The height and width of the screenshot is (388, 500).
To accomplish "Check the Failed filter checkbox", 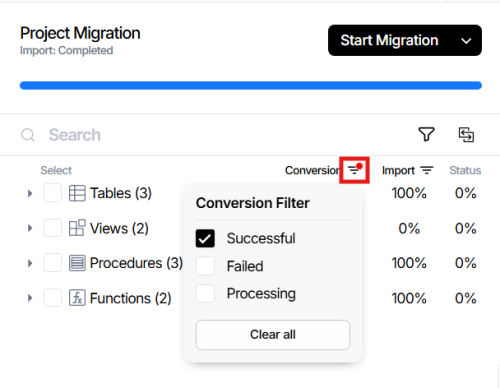I will point(205,266).
